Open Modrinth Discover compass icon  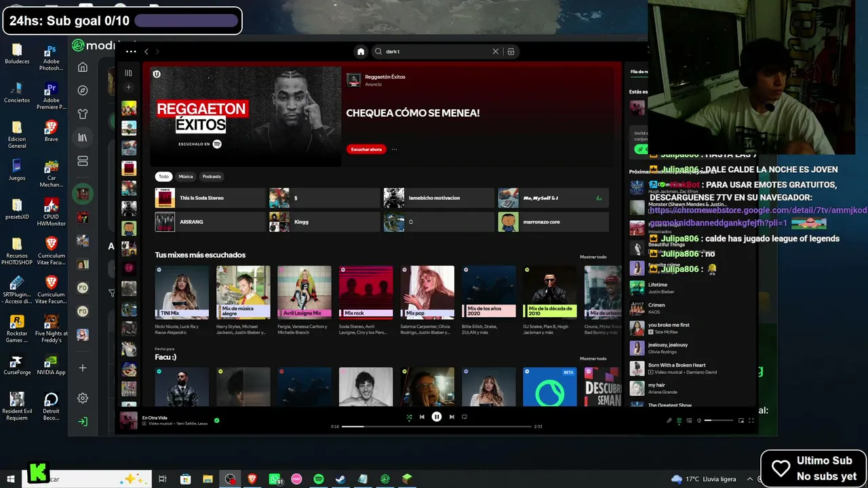coord(83,90)
